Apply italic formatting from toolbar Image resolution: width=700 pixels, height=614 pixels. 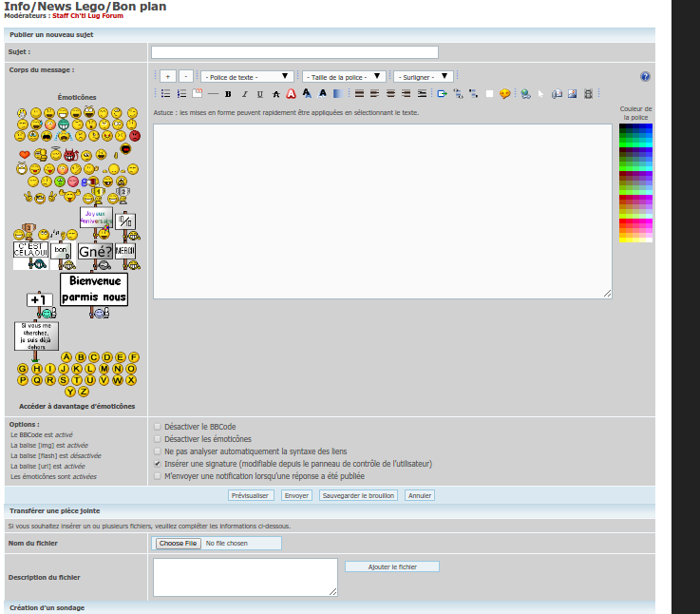pos(244,94)
